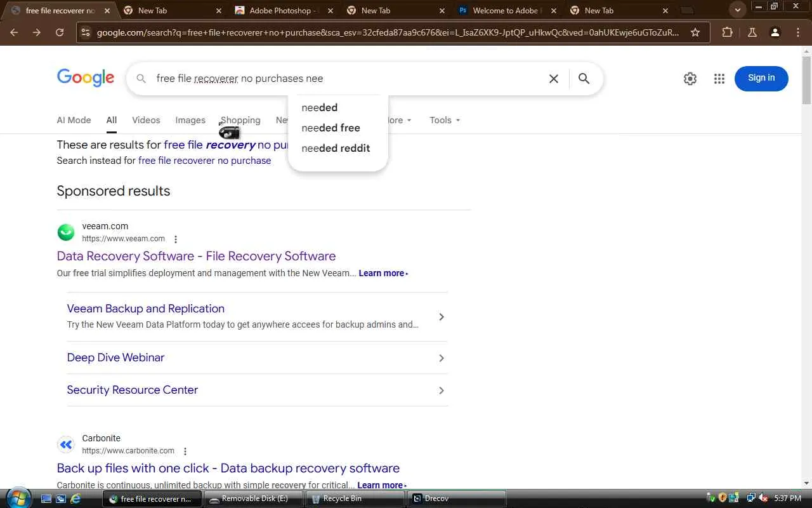The width and height of the screenshot is (812, 508).
Task: Open the Veeam Backup and Replication link
Action: (x=146, y=309)
